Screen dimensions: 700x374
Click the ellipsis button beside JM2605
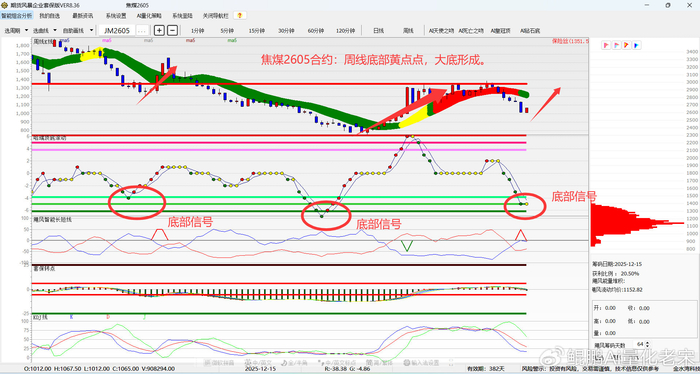point(142,30)
